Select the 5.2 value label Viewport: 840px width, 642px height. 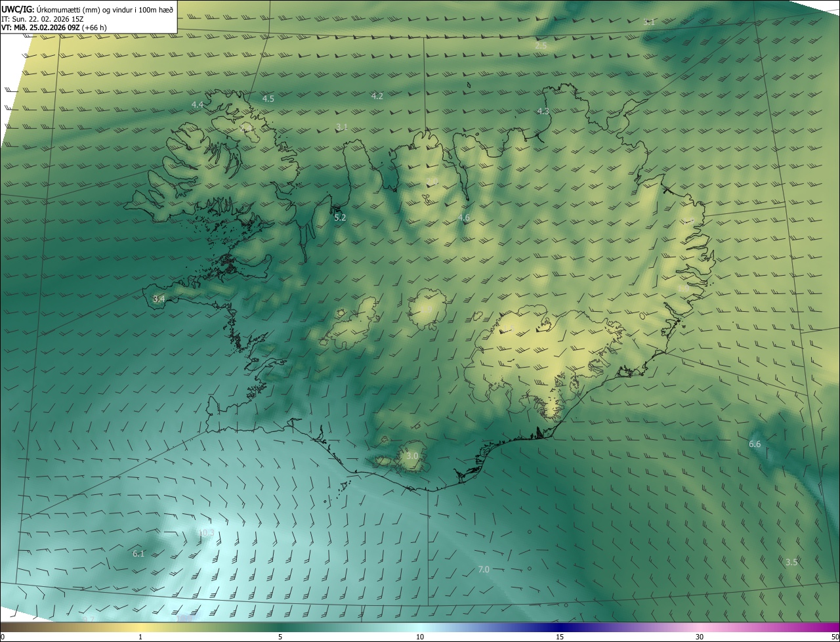[340, 217]
